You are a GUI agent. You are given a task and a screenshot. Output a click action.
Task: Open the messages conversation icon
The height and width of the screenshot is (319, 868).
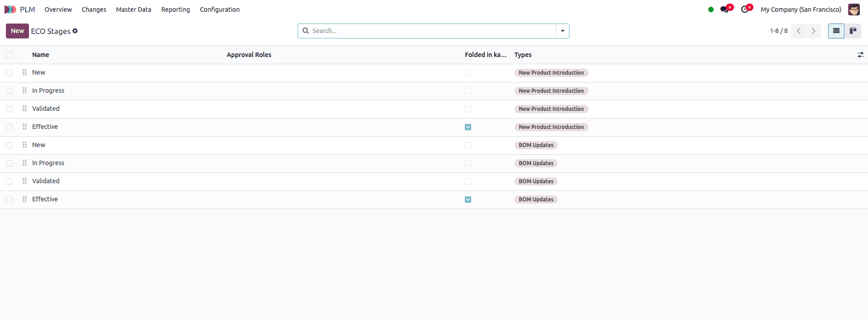pos(724,10)
